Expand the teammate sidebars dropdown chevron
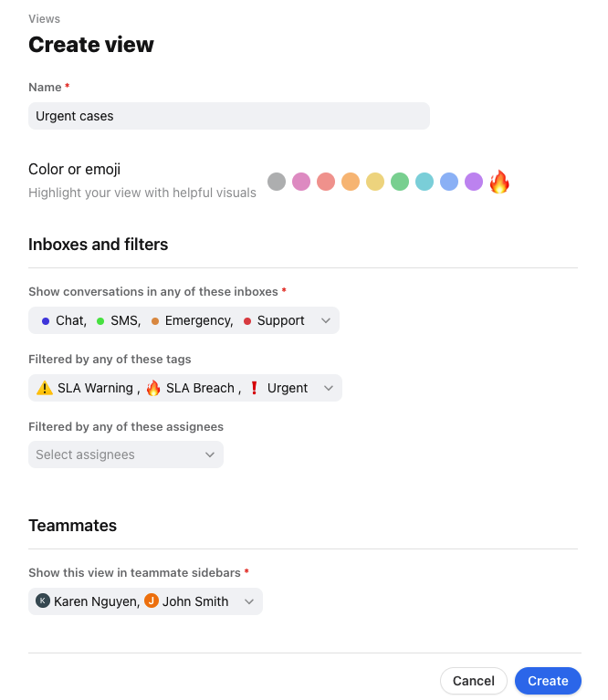Image resolution: width=608 pixels, height=700 pixels. click(x=249, y=601)
